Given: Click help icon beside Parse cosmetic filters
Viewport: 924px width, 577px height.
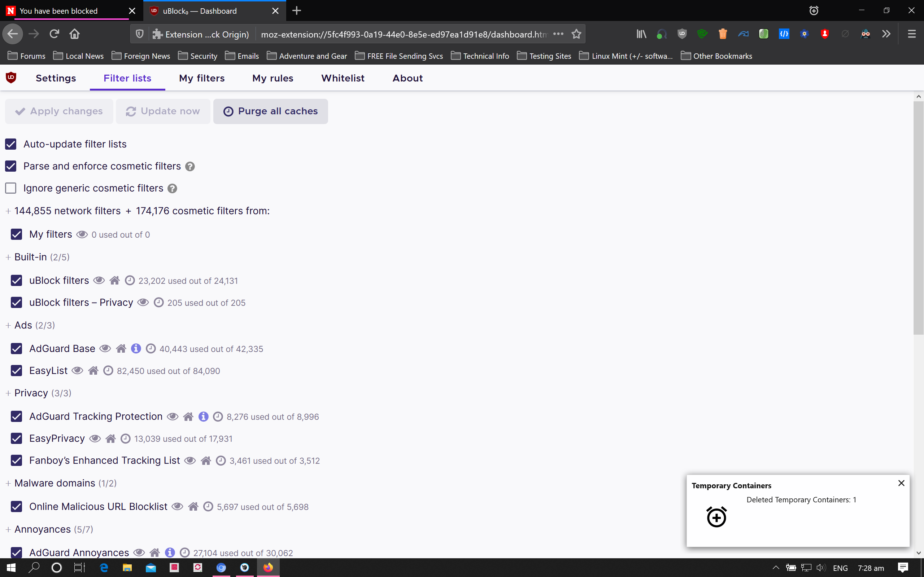Looking at the screenshot, I should tap(190, 166).
